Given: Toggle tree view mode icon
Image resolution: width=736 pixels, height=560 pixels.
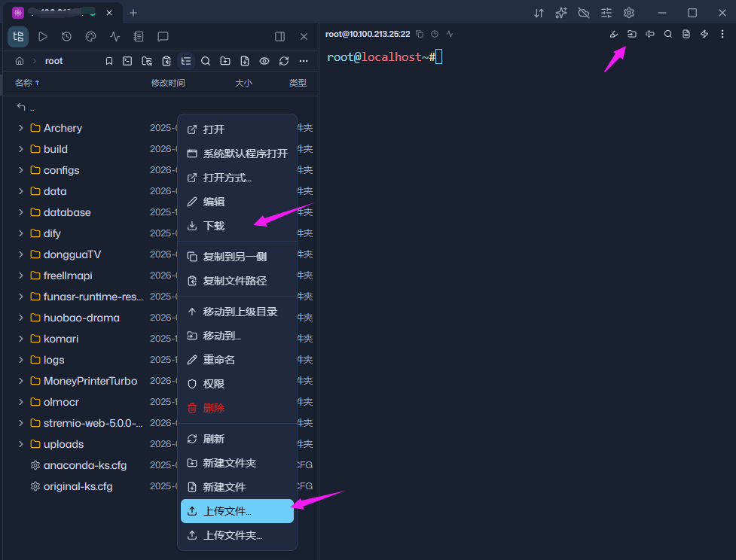Looking at the screenshot, I should tap(186, 61).
